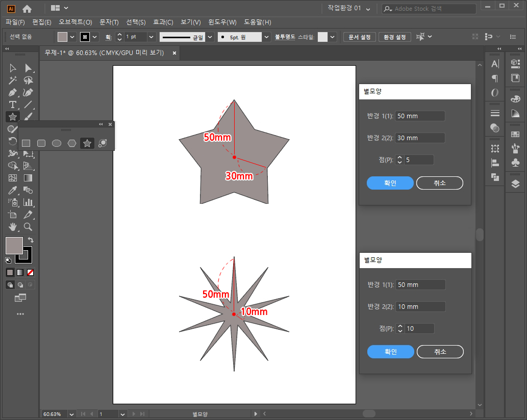This screenshot has width=527, height=420.
Task: Confirm the upper star dialog with 확인
Action: point(390,183)
